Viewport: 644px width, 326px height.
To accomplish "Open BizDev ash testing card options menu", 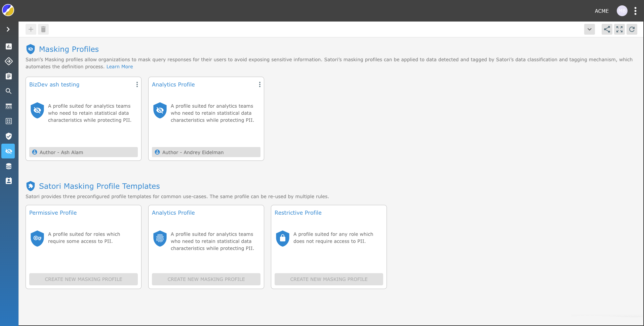I will pos(137,84).
